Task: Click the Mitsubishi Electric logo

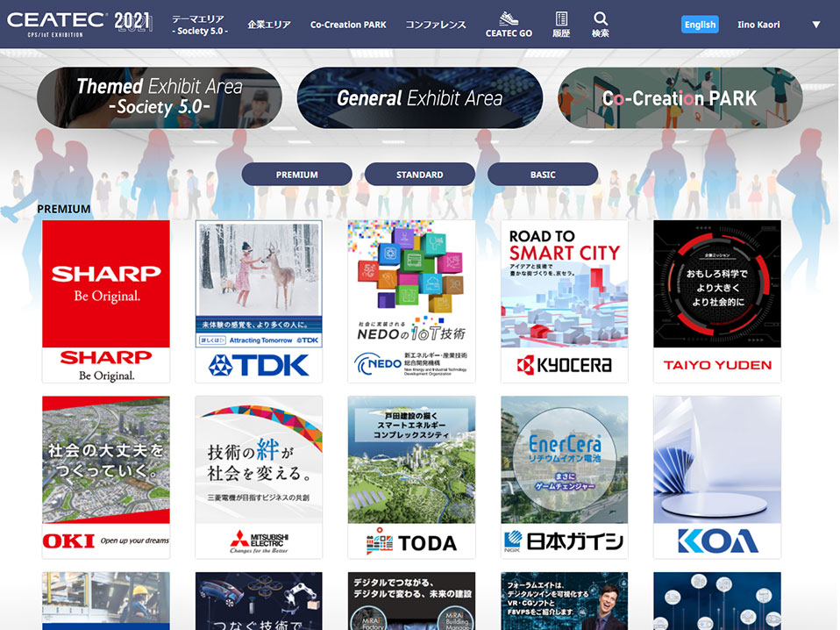Action: pos(259,541)
